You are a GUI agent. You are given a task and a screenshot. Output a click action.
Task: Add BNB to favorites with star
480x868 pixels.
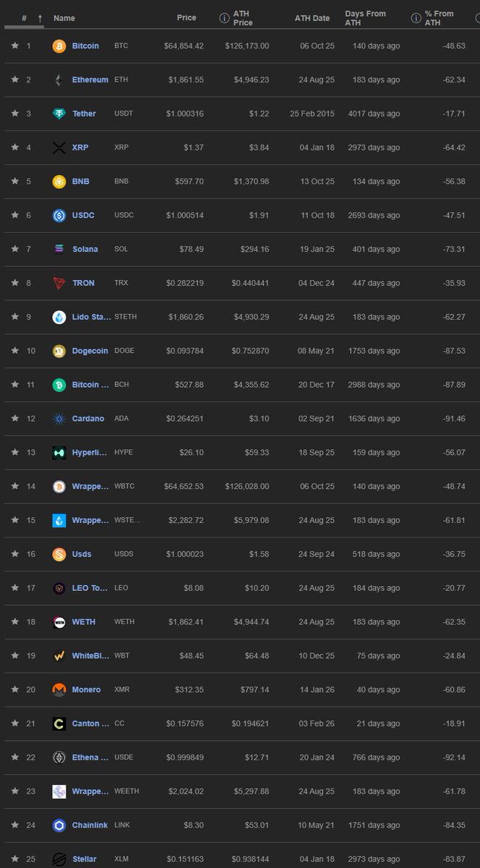(14, 181)
